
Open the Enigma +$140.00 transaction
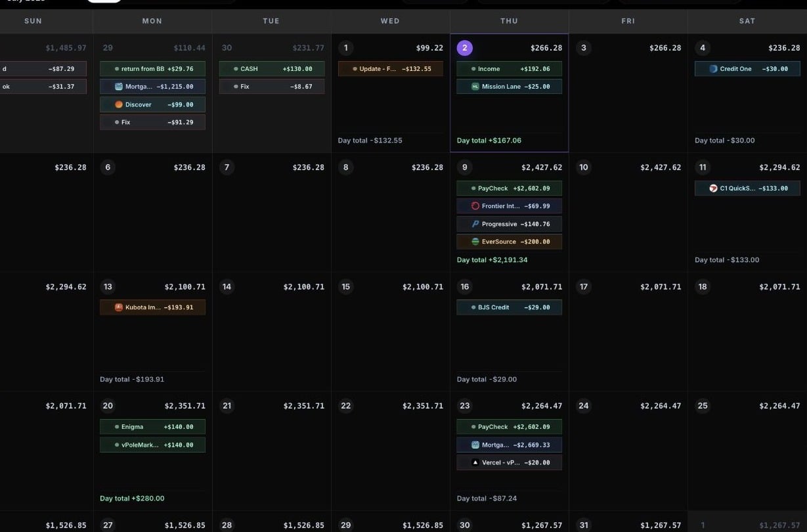pyautogui.click(x=152, y=427)
